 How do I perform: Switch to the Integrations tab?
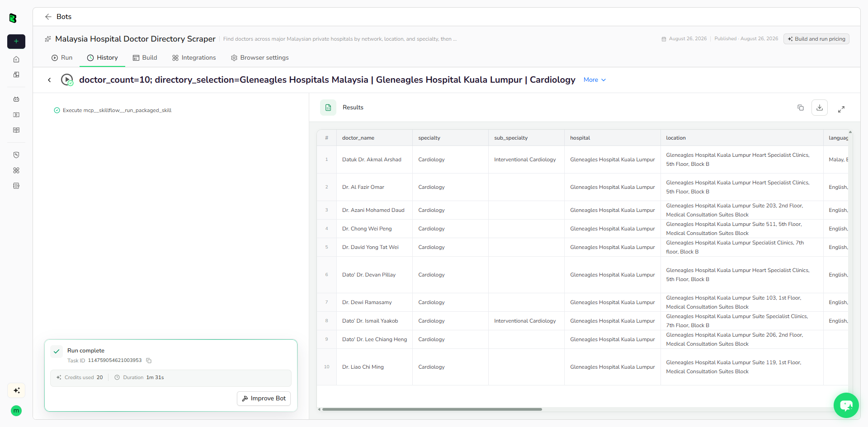pos(194,58)
